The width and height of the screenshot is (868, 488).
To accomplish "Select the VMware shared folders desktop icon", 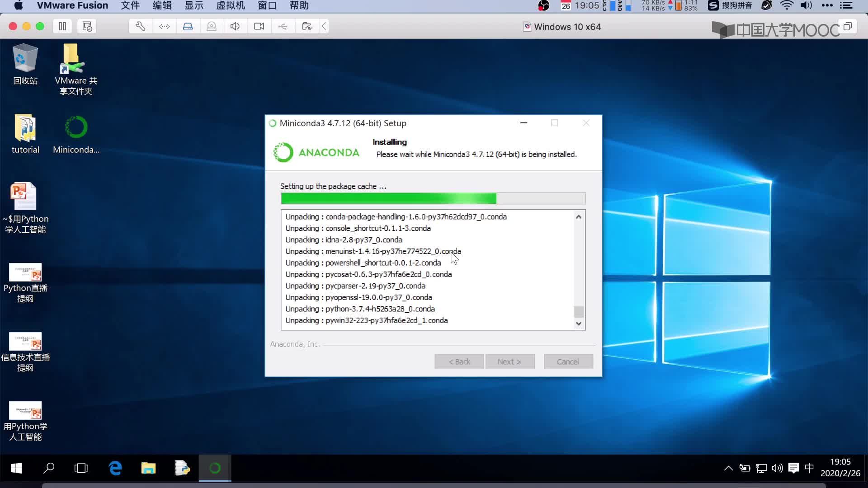I will click(76, 70).
